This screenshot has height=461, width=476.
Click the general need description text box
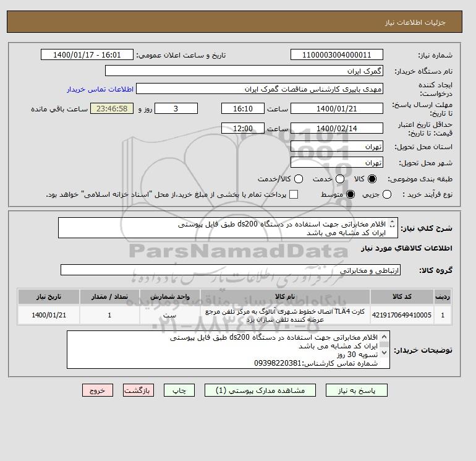(x=227, y=228)
